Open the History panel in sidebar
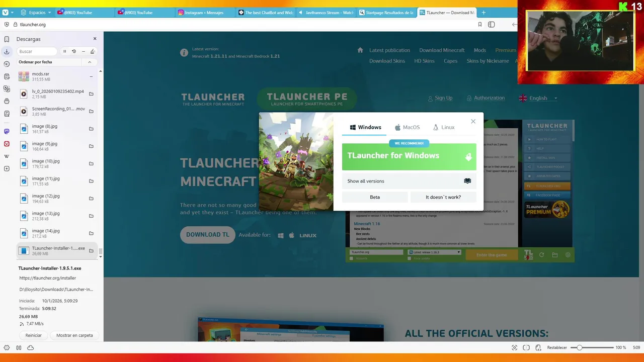 pyautogui.click(x=7, y=64)
